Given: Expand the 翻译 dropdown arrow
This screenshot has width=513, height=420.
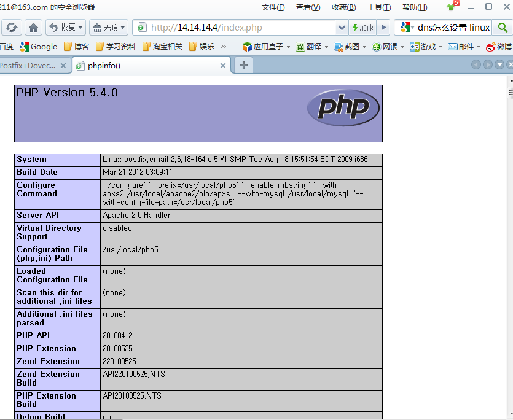Looking at the screenshot, I should pyautogui.click(x=326, y=47).
